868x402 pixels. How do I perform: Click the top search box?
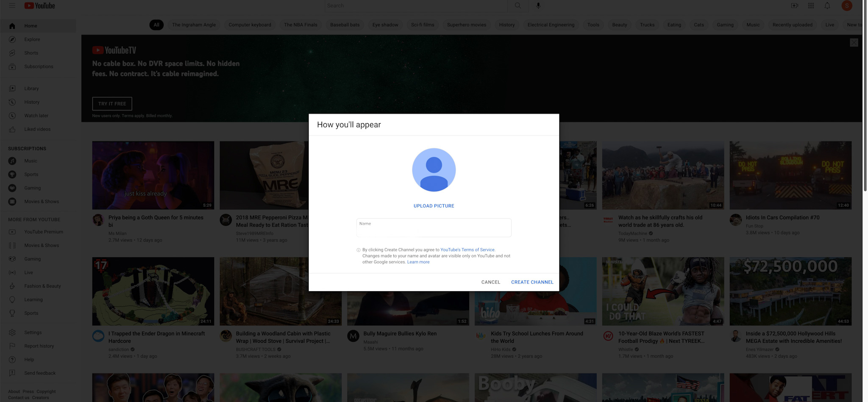click(416, 6)
